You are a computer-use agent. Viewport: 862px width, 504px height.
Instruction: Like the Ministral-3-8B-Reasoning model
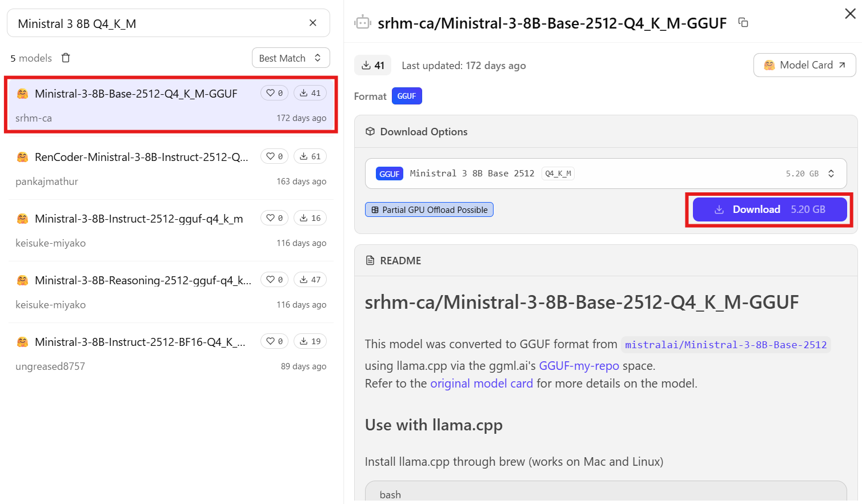point(275,280)
